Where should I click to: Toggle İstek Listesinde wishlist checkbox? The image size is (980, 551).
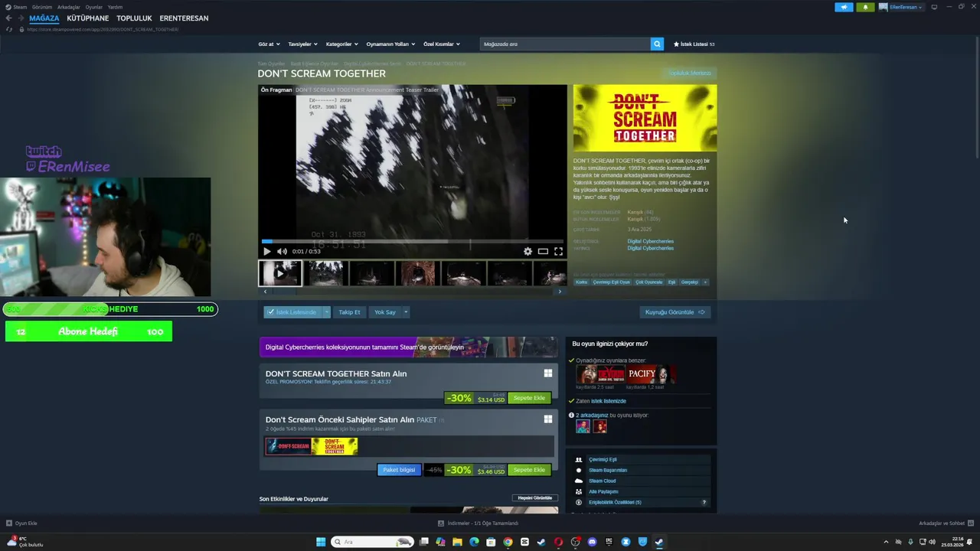click(270, 312)
